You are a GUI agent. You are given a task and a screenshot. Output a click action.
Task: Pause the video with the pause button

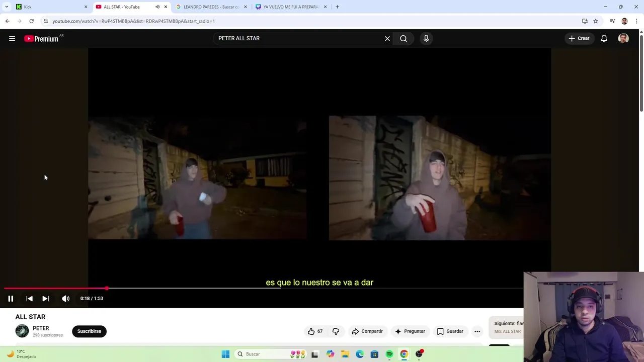11,299
